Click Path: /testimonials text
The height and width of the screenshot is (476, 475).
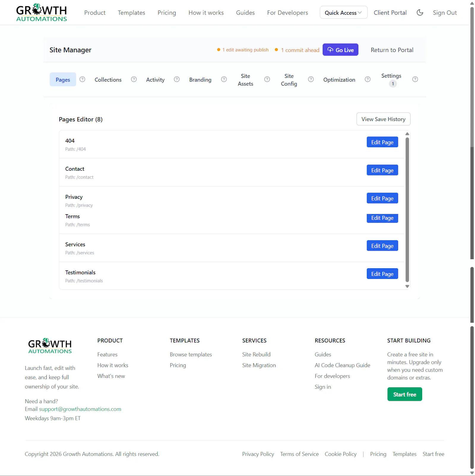tap(84, 281)
